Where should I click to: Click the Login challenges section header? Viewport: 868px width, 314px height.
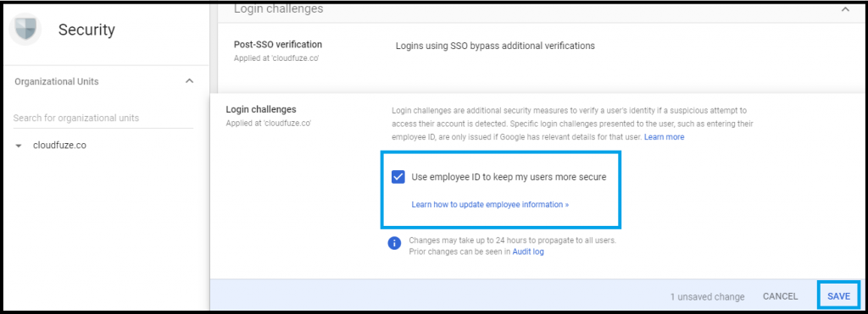(278, 8)
